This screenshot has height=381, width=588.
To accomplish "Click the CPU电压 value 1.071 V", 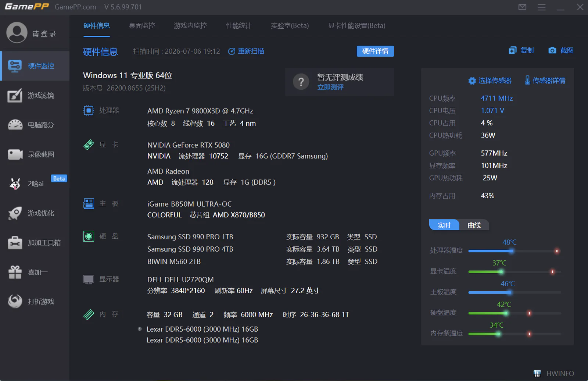I will pos(492,110).
